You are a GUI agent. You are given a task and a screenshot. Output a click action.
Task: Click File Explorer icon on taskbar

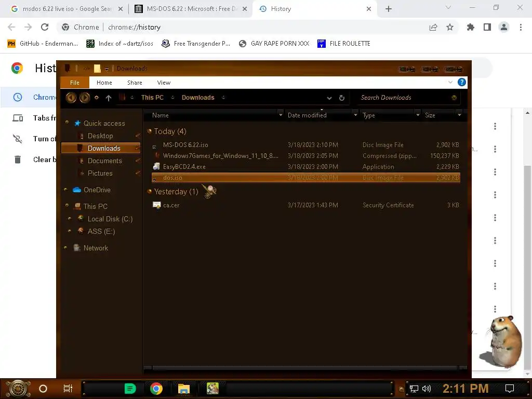point(183,389)
